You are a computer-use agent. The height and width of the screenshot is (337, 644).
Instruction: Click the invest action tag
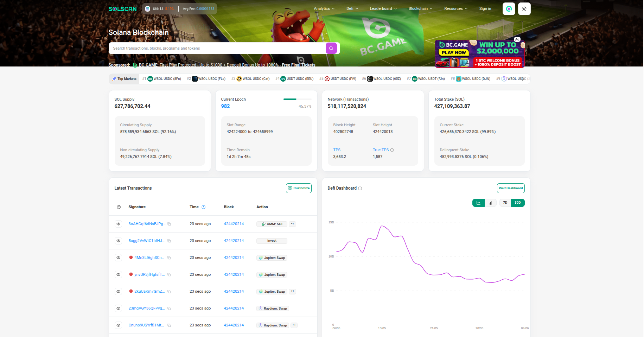pyautogui.click(x=272, y=241)
